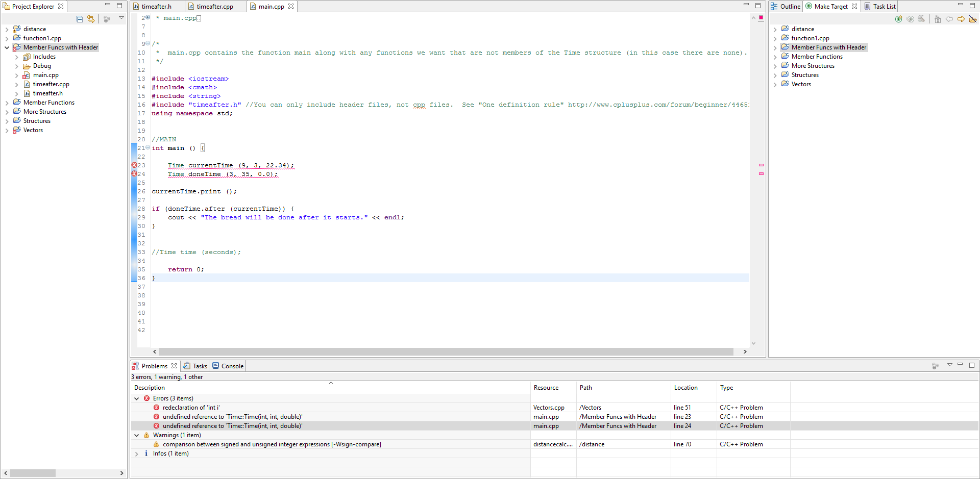Open the Task List view tab
The width and height of the screenshot is (980, 479).
coord(880,7)
